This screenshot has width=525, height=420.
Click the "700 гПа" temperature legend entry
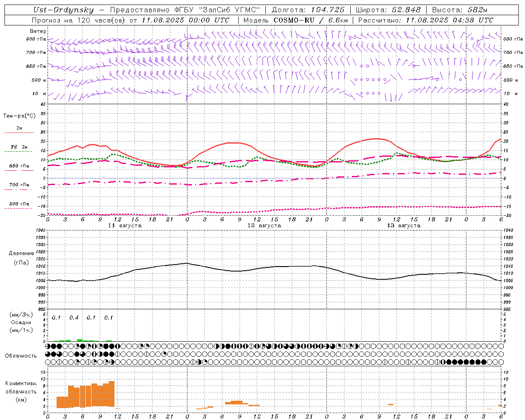(19, 185)
